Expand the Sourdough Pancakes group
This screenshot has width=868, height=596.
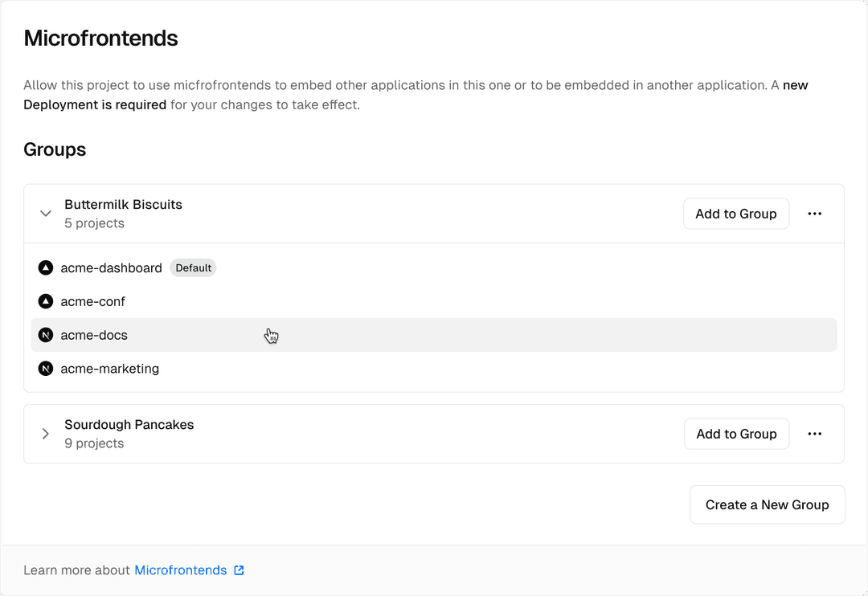(46, 434)
